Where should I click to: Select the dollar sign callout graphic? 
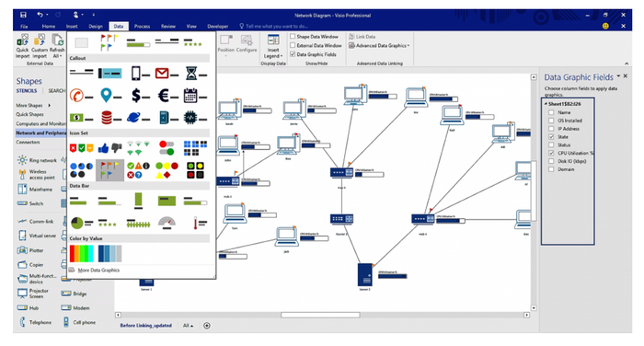point(140,96)
